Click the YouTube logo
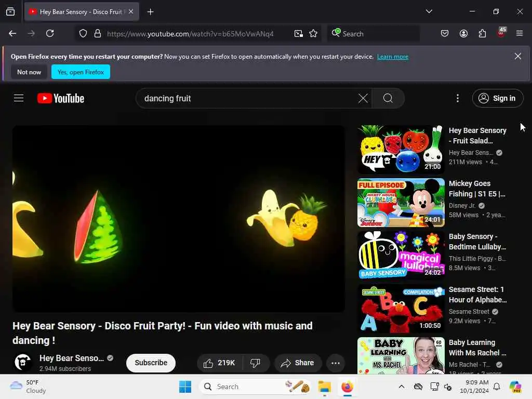Screen dimensions: 532x399 61,98
